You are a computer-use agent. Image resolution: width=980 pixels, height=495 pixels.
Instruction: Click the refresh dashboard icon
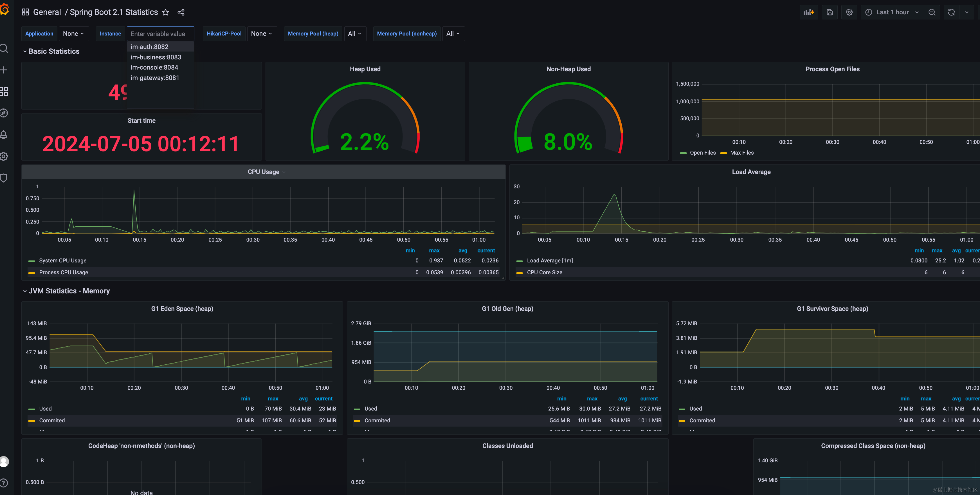(x=952, y=12)
